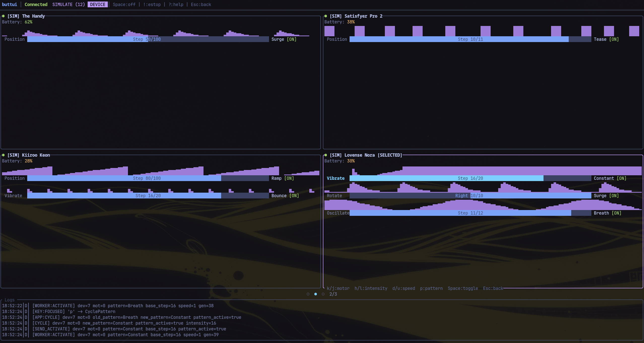Cycle Kiiroo Keon Ramp pattern label
The height and width of the screenshot is (343, 644).
click(x=276, y=178)
